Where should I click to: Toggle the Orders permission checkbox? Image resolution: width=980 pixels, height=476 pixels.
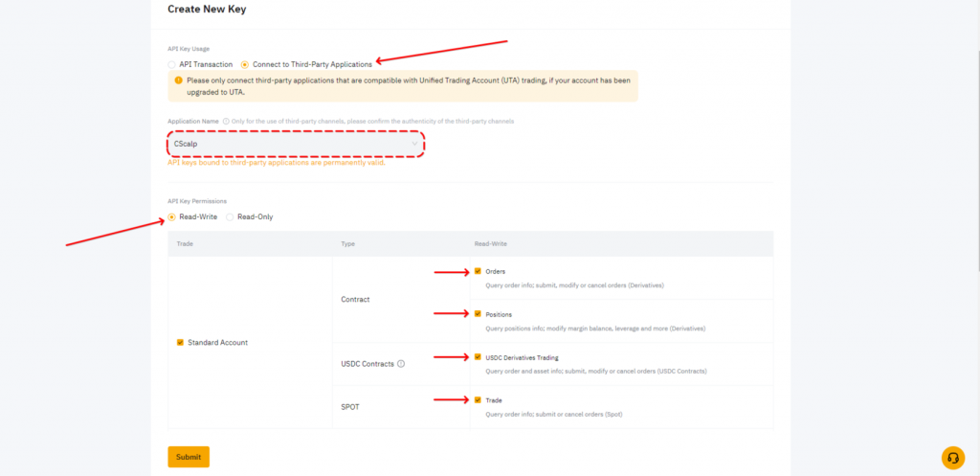tap(478, 271)
